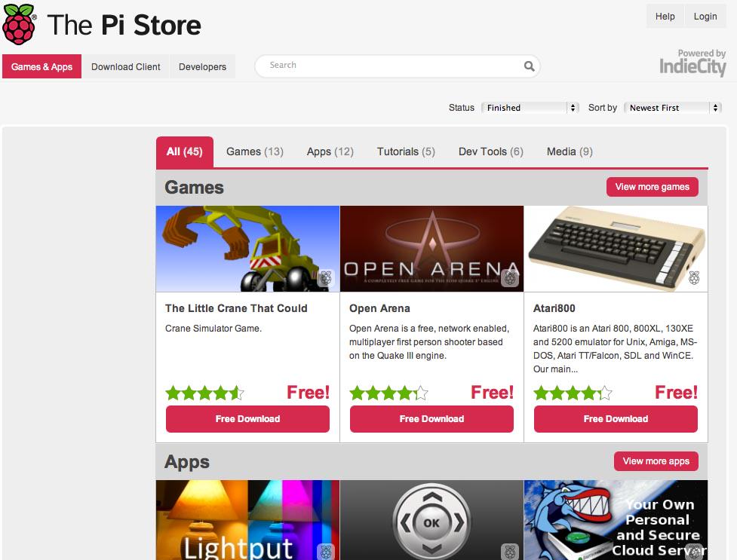Open the Download Client menu item

coord(125,67)
